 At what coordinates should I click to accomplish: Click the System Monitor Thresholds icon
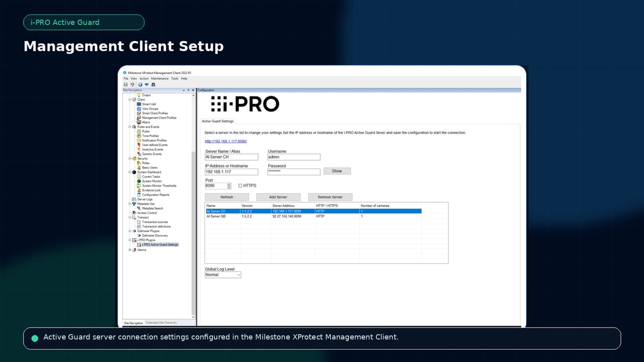coord(139,186)
